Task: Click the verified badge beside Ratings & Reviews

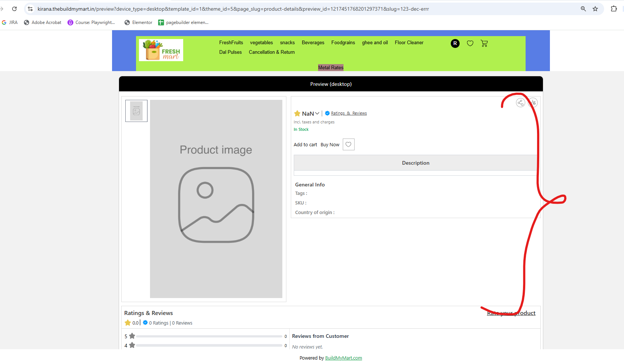Action: tap(327, 113)
